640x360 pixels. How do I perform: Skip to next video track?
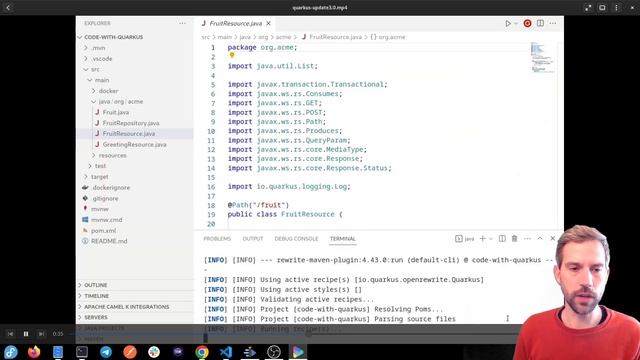pyautogui.click(x=41, y=334)
